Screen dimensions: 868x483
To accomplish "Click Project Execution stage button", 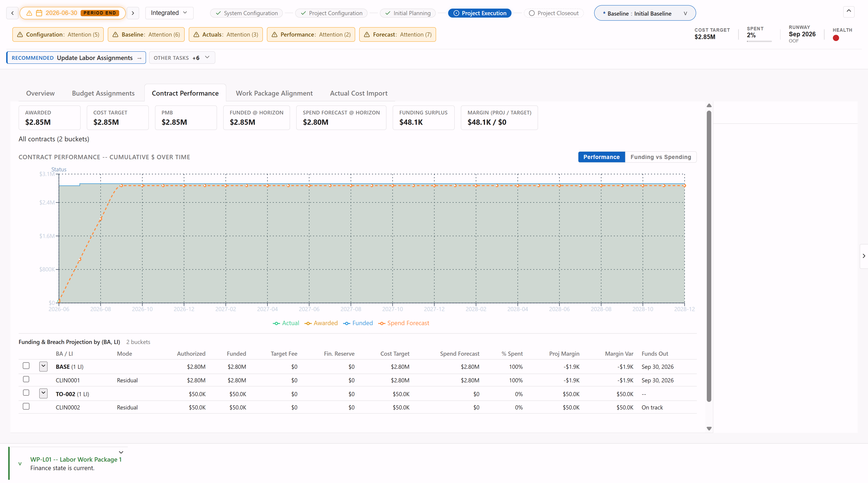I will coord(479,13).
